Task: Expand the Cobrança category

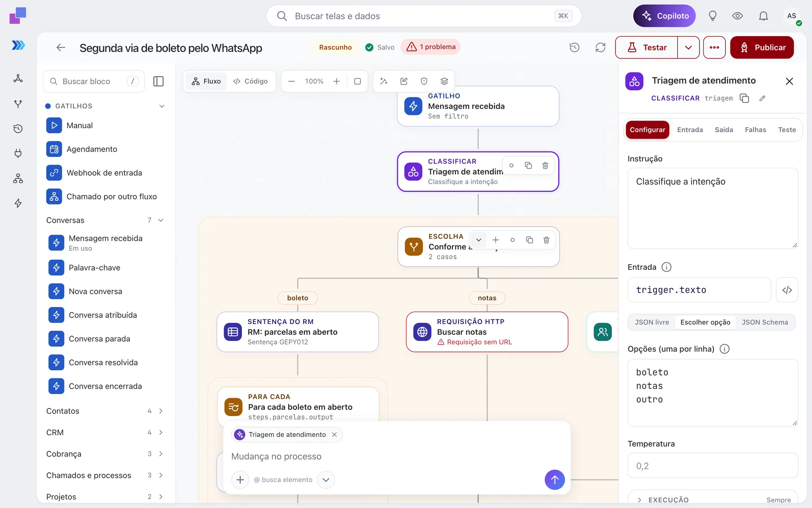Action: pyautogui.click(x=161, y=454)
